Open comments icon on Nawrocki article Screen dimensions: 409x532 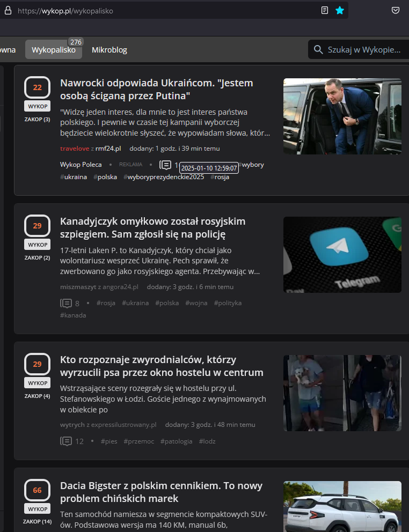(165, 165)
